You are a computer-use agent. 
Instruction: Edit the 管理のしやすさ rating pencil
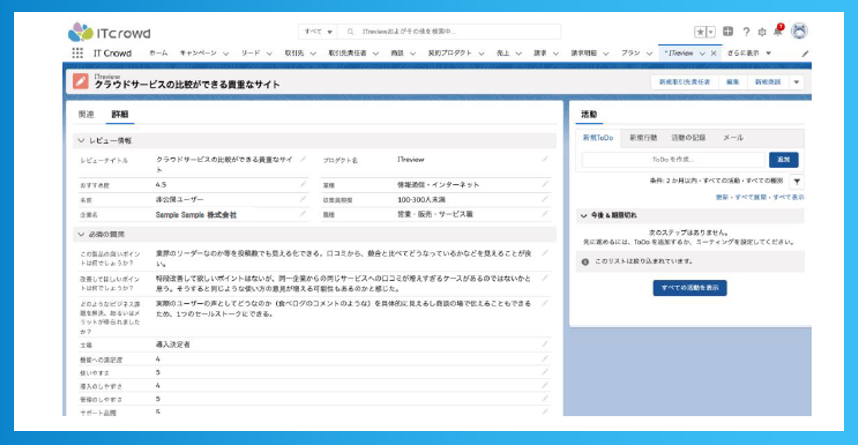[x=544, y=399]
